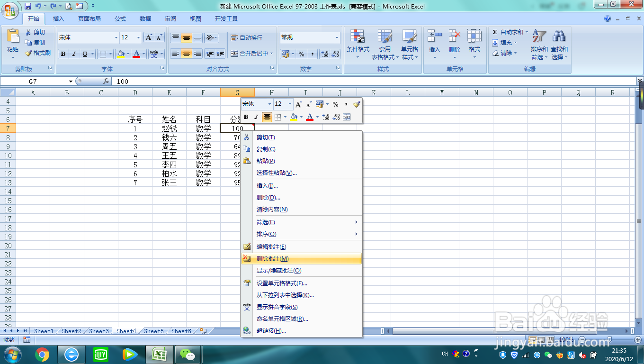Click the ribbon Copy (复制) button
The width and height of the screenshot is (644, 364).
36,43
